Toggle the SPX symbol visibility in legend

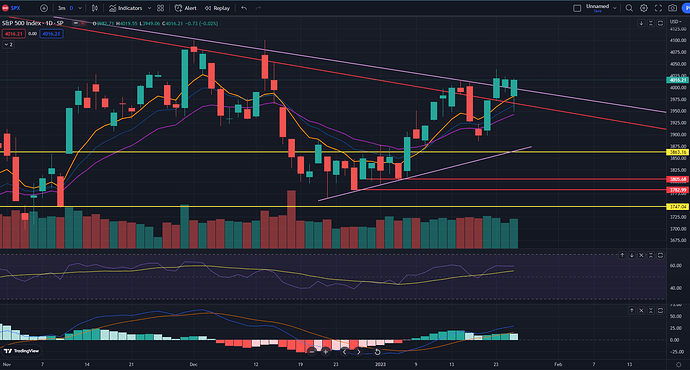coord(76,23)
